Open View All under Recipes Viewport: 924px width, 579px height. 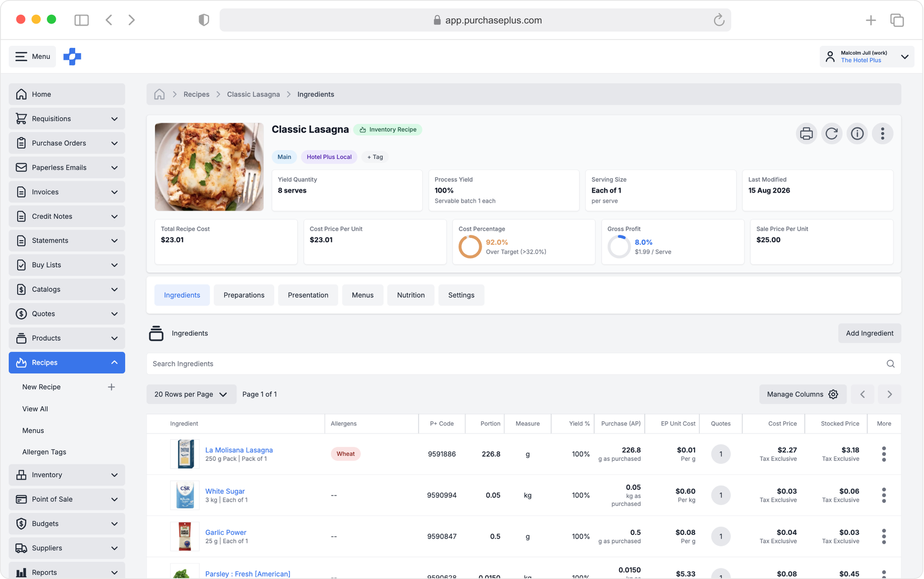(x=35, y=409)
